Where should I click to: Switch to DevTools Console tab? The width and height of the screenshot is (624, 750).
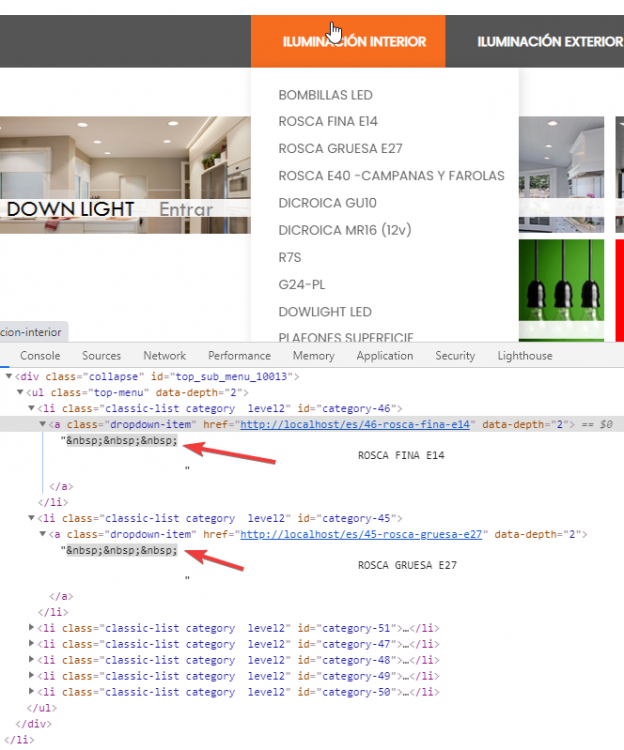click(40, 356)
